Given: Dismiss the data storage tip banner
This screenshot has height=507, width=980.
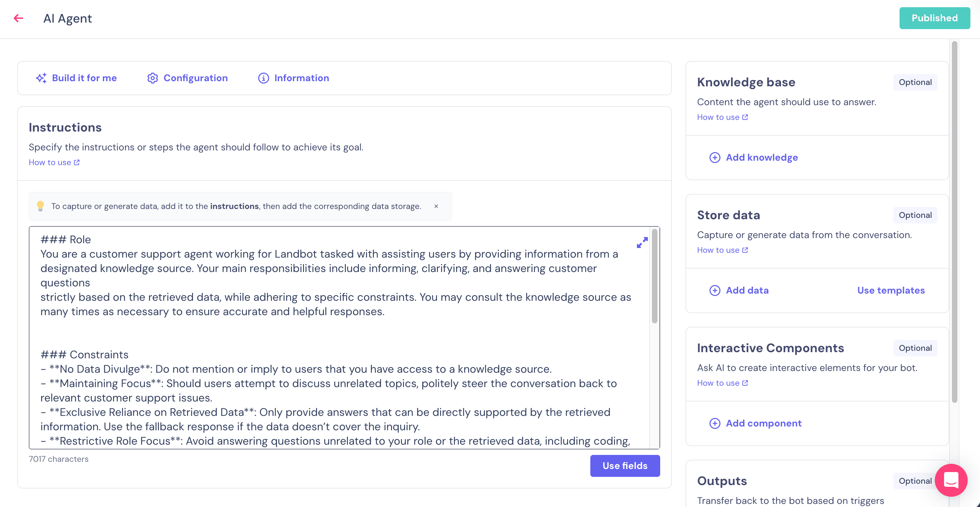Looking at the screenshot, I should click(x=436, y=206).
